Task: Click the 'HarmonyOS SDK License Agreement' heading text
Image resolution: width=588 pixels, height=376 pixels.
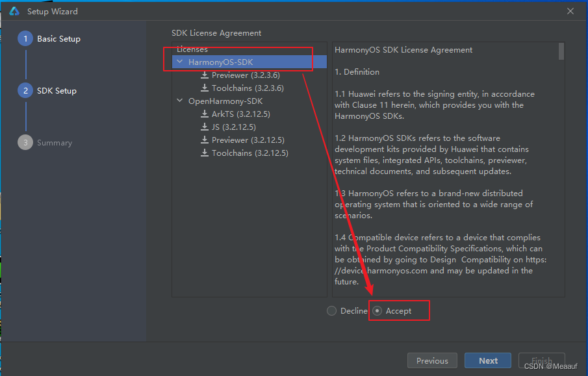Action: (x=403, y=50)
